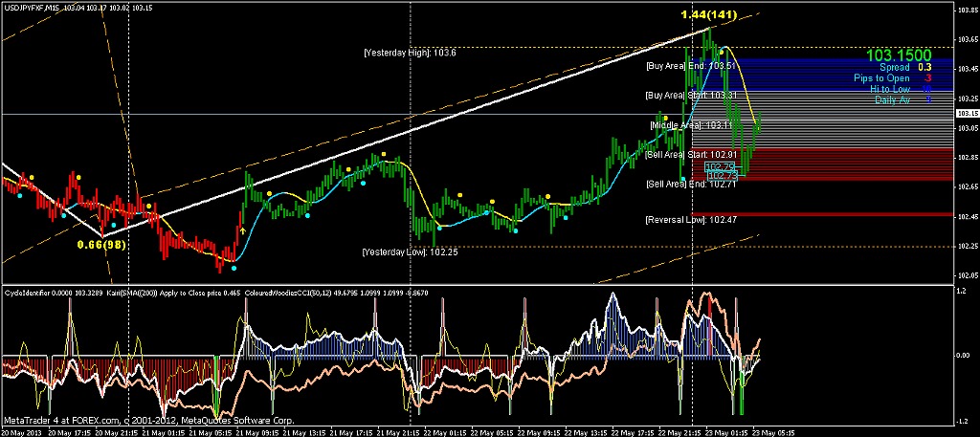980x437 pixels.
Task: Click the 21 May 21:15 time label
Action: click(x=397, y=431)
